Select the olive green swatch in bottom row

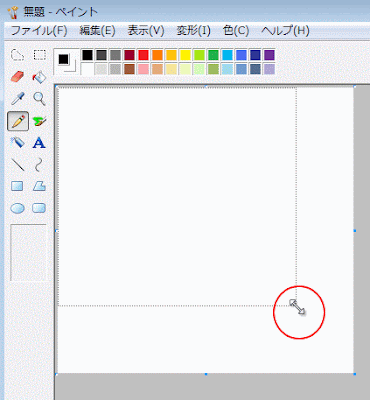click(213, 69)
